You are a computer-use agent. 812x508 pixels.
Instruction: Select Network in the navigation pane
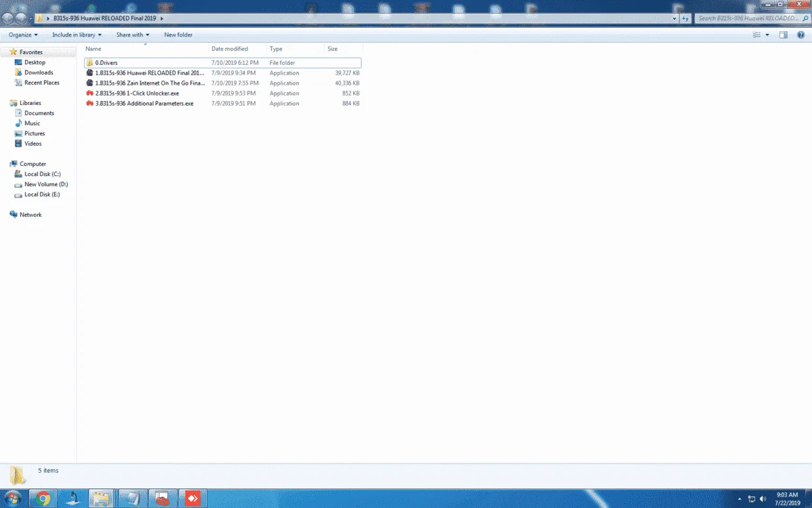(x=30, y=215)
